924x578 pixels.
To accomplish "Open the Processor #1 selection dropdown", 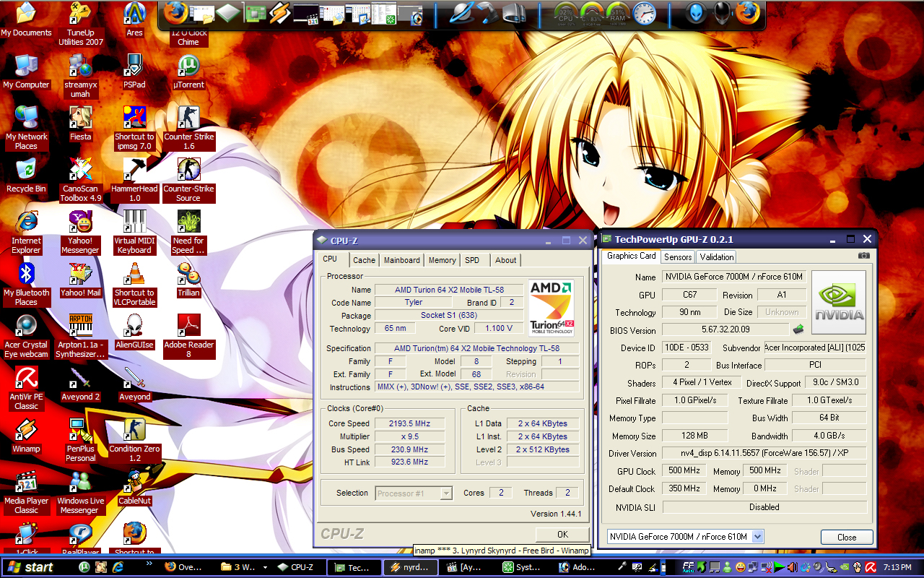I will [x=446, y=493].
